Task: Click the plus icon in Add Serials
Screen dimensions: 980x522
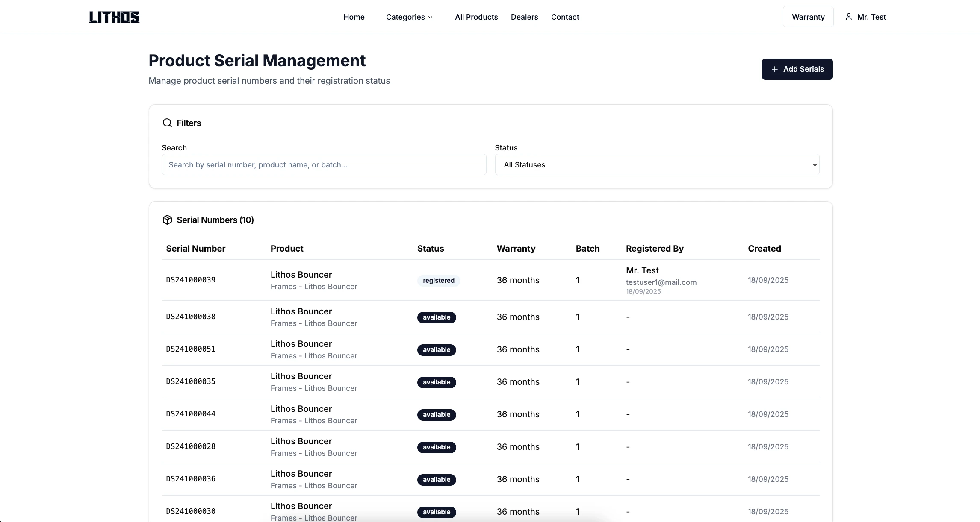Action: pos(774,69)
